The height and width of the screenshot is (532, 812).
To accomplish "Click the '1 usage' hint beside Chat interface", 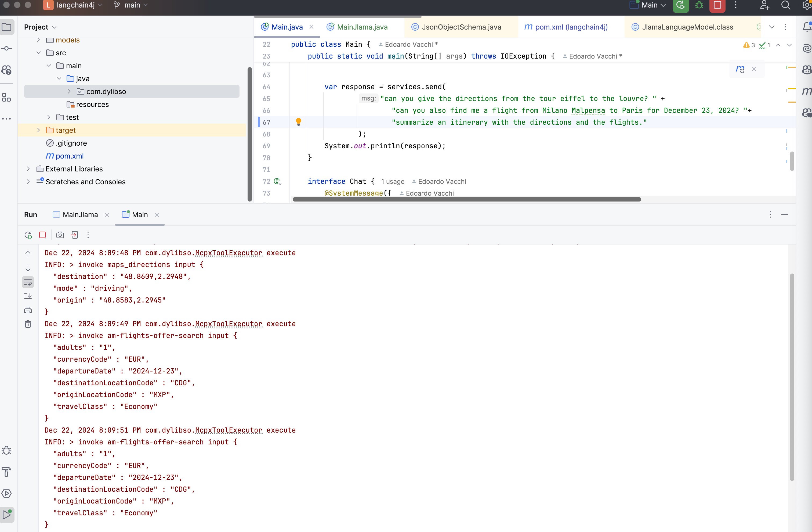I will tap(392, 182).
